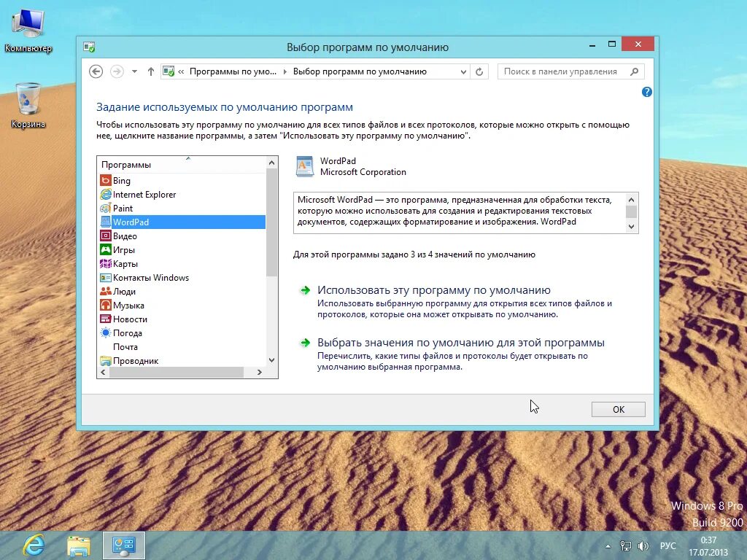Open the Компьютер desktop icon
Screen dimensions: 747x560
(28, 30)
